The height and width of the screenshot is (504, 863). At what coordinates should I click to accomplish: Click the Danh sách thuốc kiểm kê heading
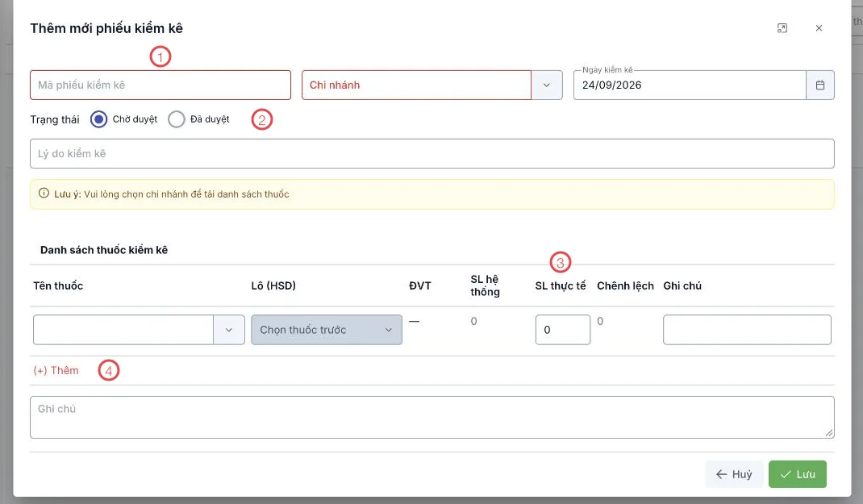pyautogui.click(x=104, y=250)
